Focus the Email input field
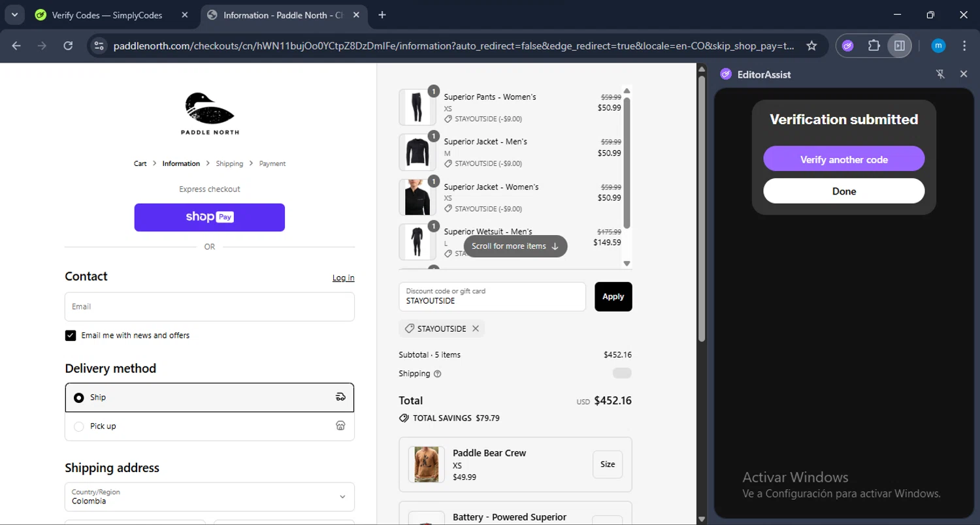This screenshot has width=980, height=525. [210, 306]
